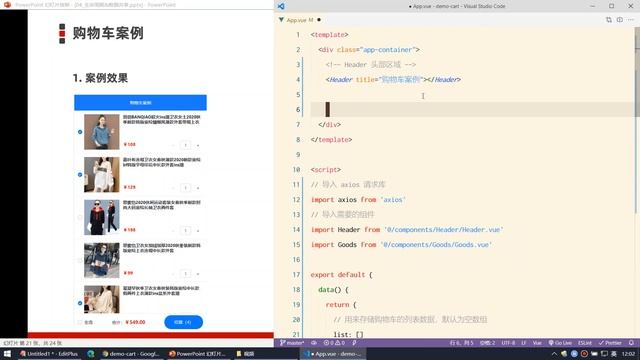Toggle the first product's checkbox in slide

click(80, 132)
